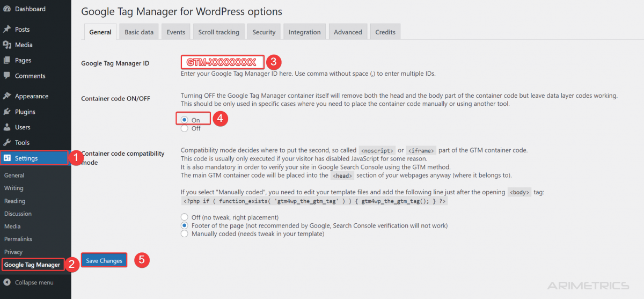Click the Pages icon in sidebar
The height and width of the screenshot is (299, 644).
pyautogui.click(x=7, y=61)
